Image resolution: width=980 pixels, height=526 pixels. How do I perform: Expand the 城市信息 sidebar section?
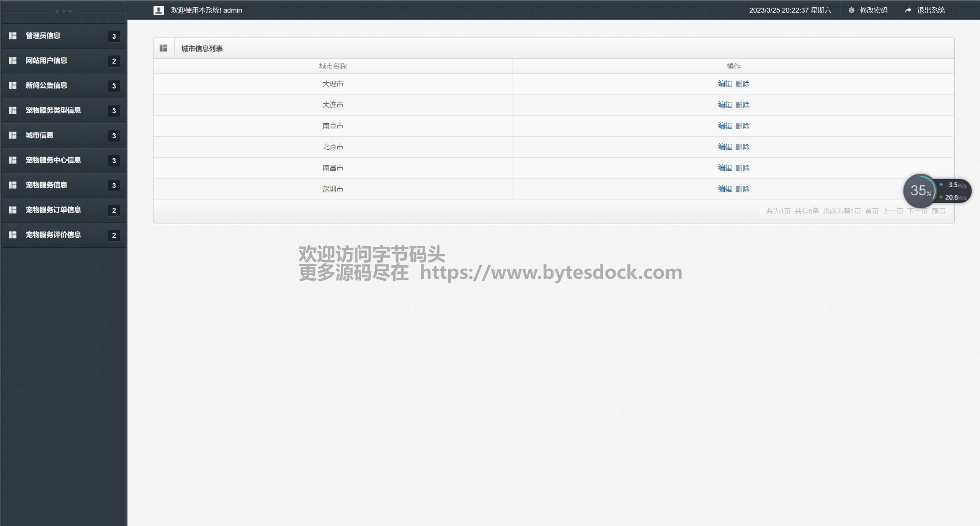pos(39,135)
